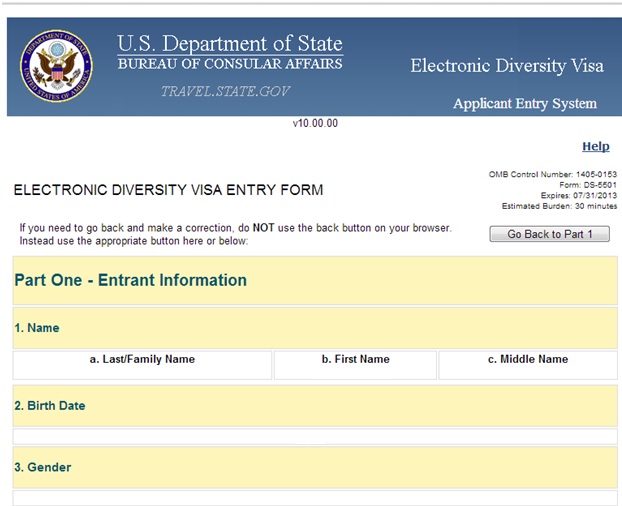This screenshot has height=506, width=622.
Task: Click the empty row below Birth Date
Action: click(x=314, y=436)
